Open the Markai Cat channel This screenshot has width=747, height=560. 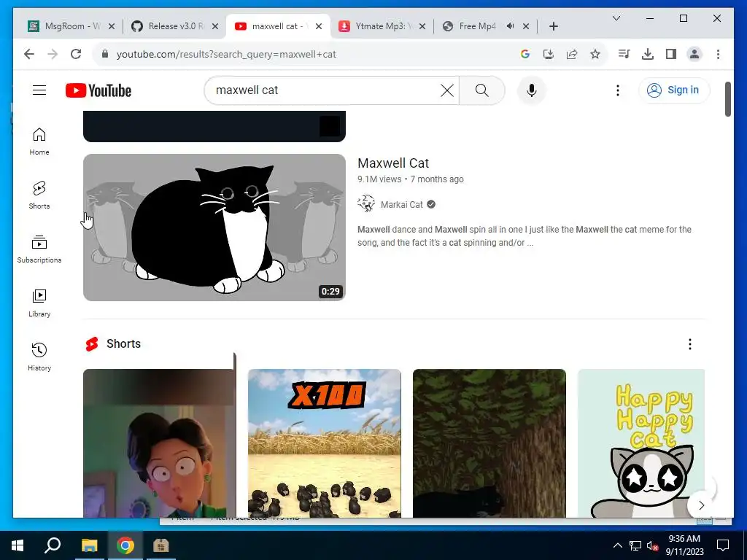point(402,204)
